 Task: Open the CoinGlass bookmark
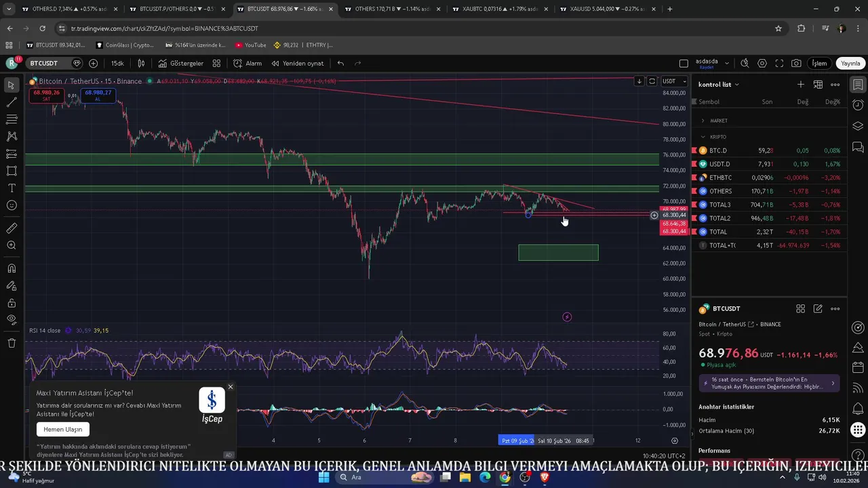tap(125, 45)
